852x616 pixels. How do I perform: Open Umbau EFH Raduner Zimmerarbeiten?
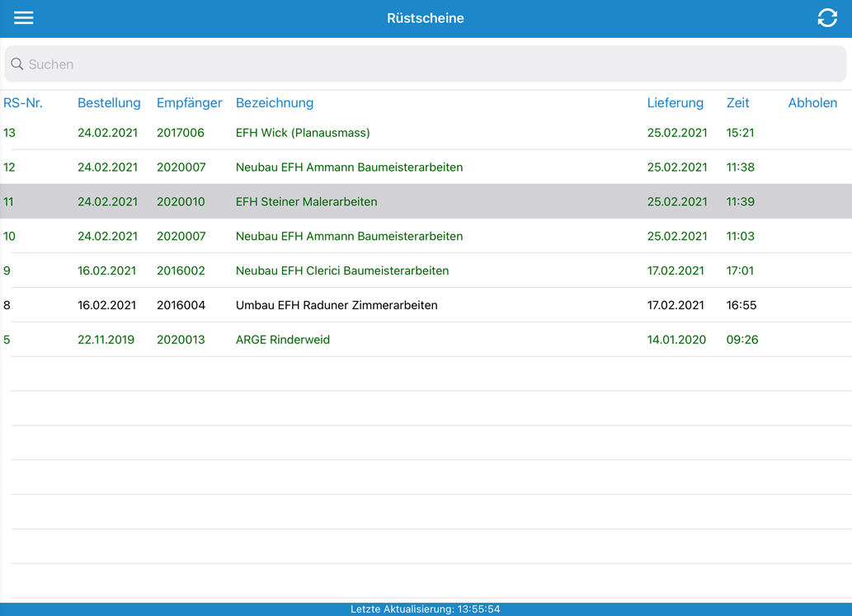pyautogui.click(x=337, y=305)
